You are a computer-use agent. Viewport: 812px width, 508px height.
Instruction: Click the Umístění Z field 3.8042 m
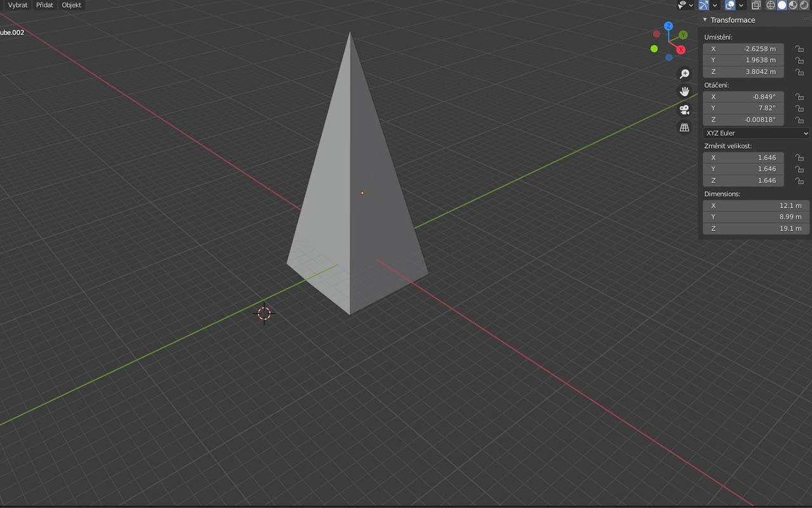tap(743, 72)
